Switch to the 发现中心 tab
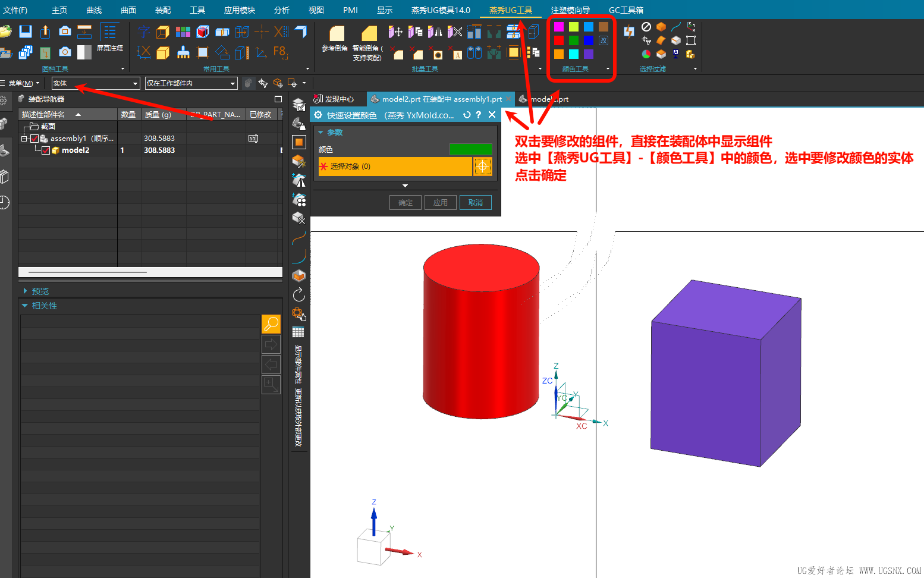924x578 pixels. tap(334, 99)
